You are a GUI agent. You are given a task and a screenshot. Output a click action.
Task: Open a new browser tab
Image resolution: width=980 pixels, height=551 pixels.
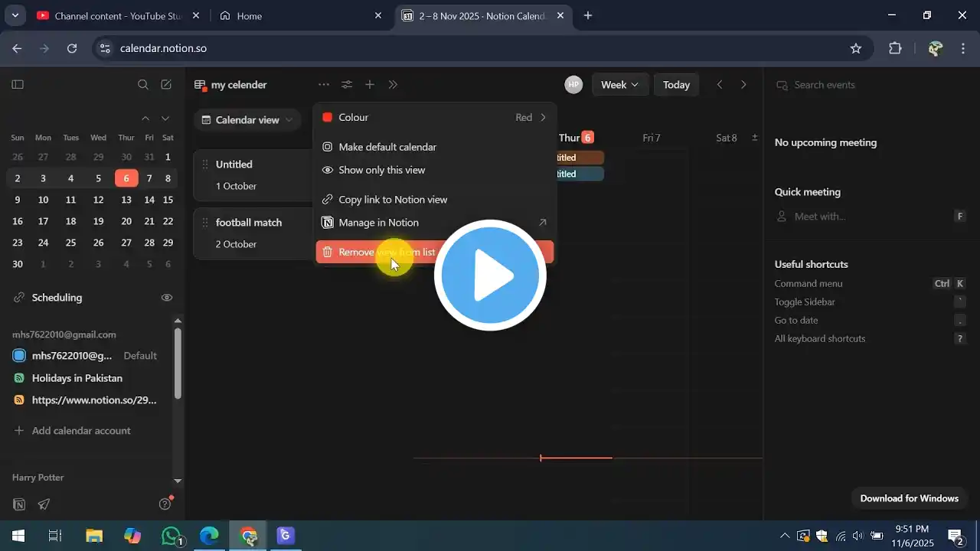[588, 15]
